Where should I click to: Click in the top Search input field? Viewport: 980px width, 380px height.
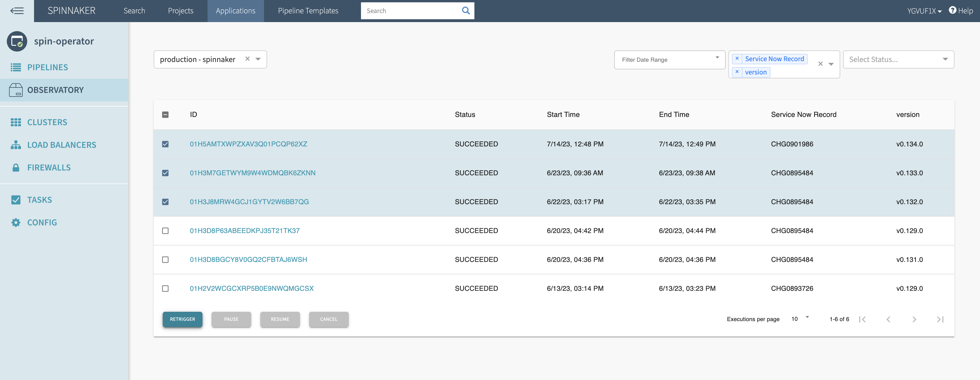[410, 11]
